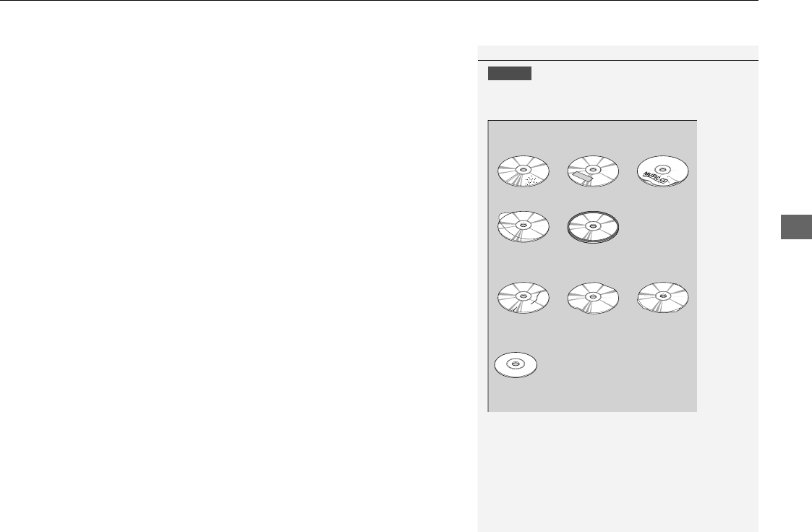The height and width of the screenshot is (532, 812).
Task: Click the MUSIC CD text on disc
Action: 655,178
